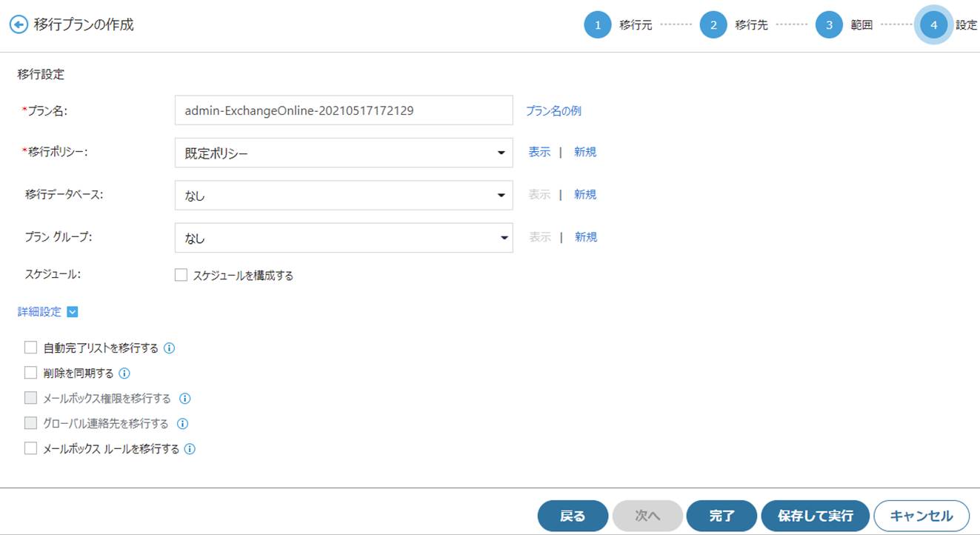
Task: Enable スケジュールを構成する checkbox
Action: [x=181, y=275]
